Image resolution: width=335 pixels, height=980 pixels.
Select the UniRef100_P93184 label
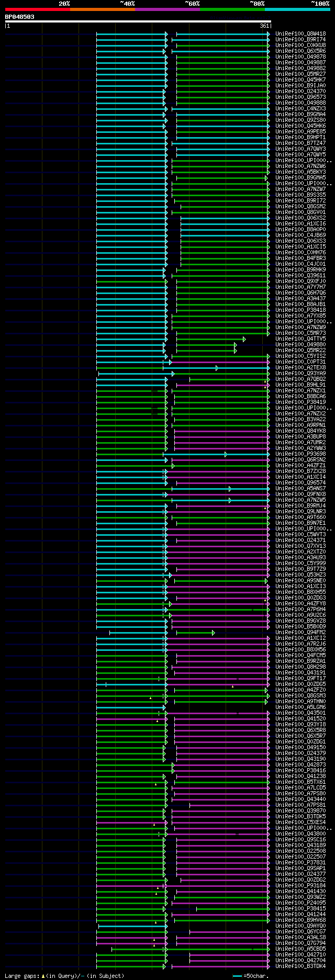[x=300, y=886]
